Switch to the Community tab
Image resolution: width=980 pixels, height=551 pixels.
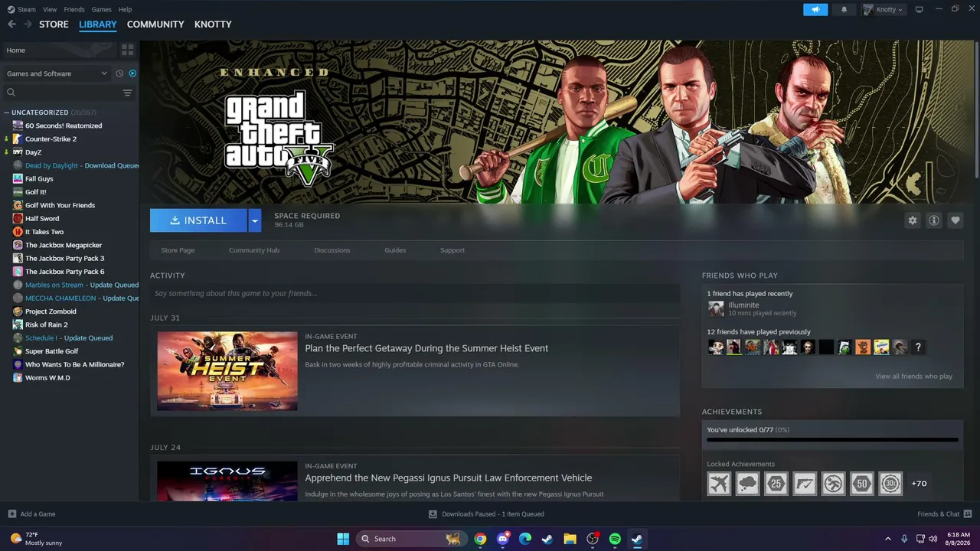[155, 24]
